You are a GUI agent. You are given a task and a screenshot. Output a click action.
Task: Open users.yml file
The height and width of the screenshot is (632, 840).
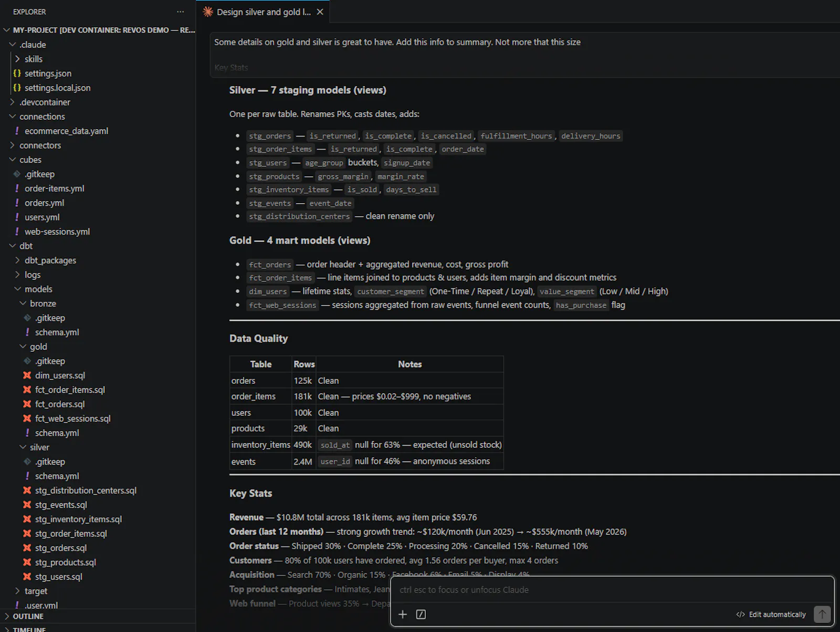(42, 217)
